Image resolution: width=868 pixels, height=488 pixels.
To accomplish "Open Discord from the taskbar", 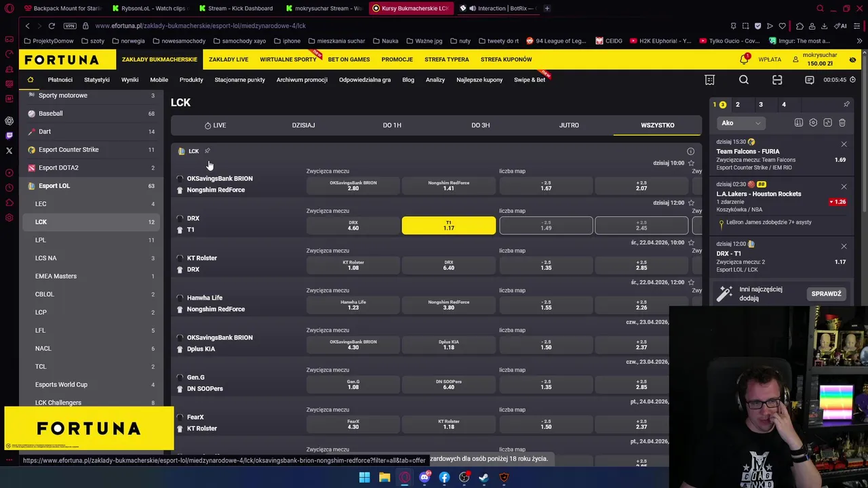I will 425,477.
